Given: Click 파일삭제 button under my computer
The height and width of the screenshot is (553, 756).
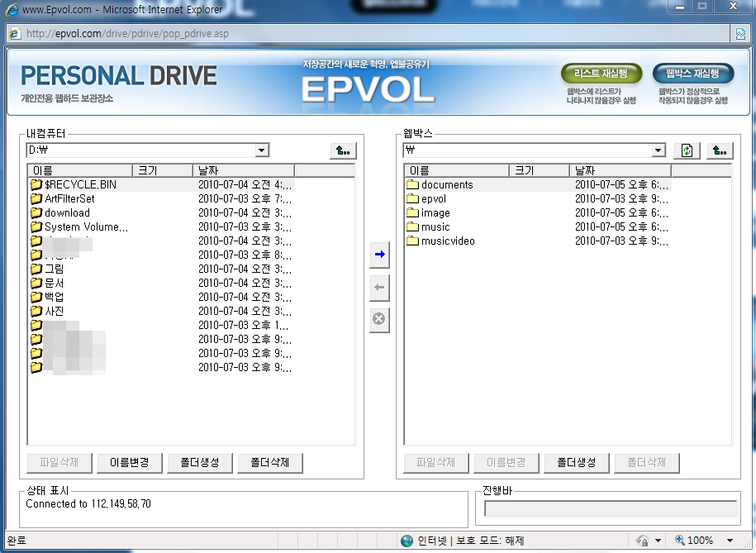Looking at the screenshot, I should pos(59,463).
